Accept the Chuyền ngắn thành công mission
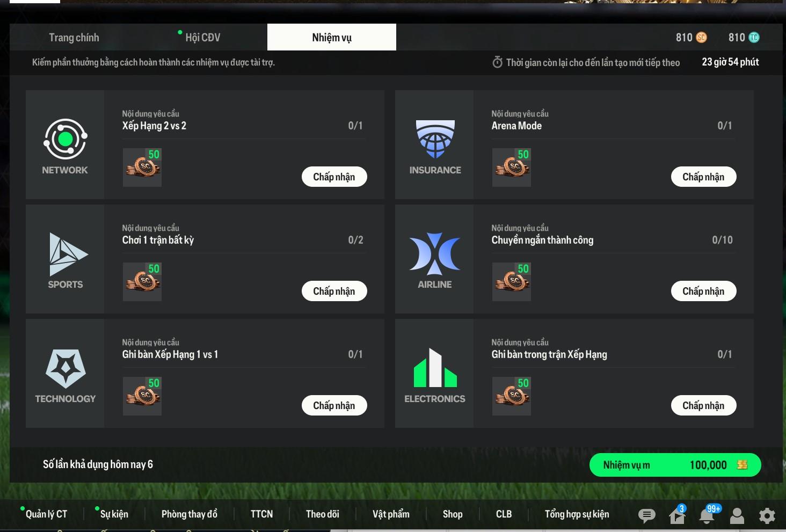The height and width of the screenshot is (532, 786). [703, 291]
